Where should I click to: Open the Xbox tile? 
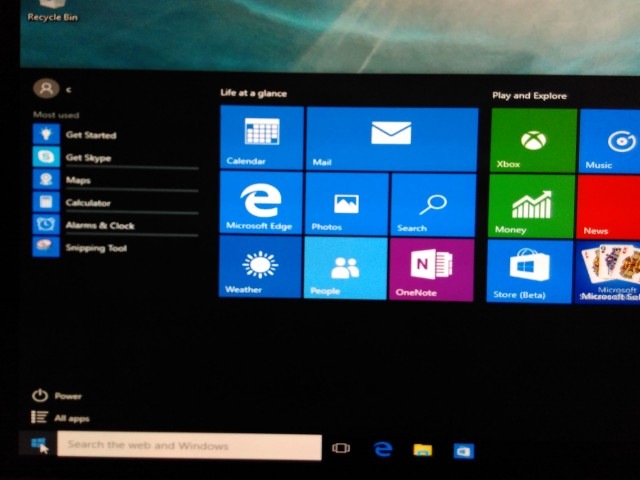tap(533, 140)
